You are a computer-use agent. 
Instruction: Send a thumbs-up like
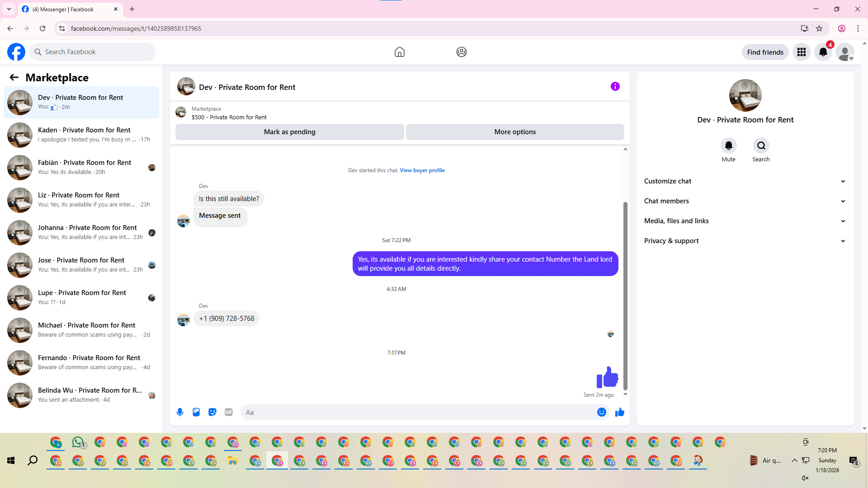[x=620, y=412]
